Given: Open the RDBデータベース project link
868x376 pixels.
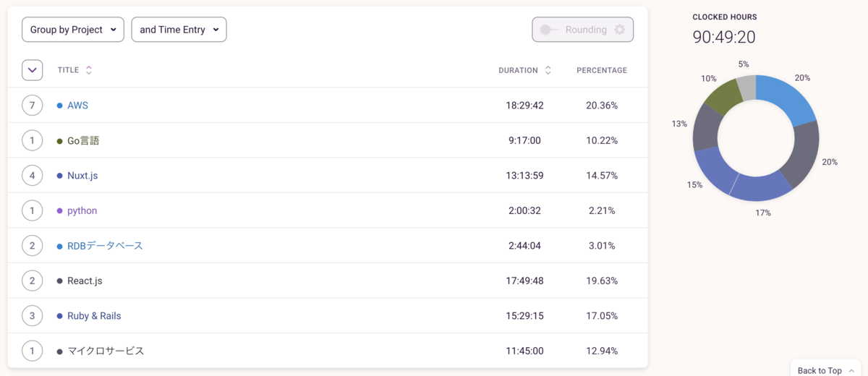Looking at the screenshot, I should [105, 246].
